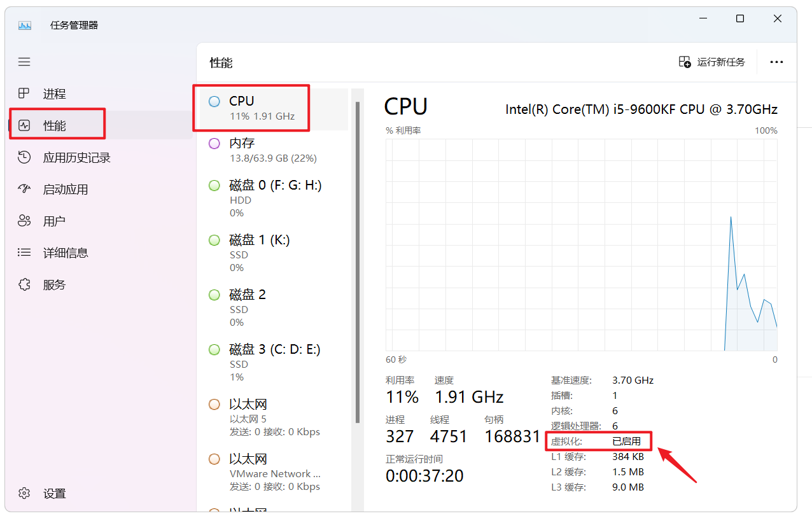Click the 1.91 GHz speed value
Image resolution: width=812 pixels, height=523 pixels.
click(469, 398)
